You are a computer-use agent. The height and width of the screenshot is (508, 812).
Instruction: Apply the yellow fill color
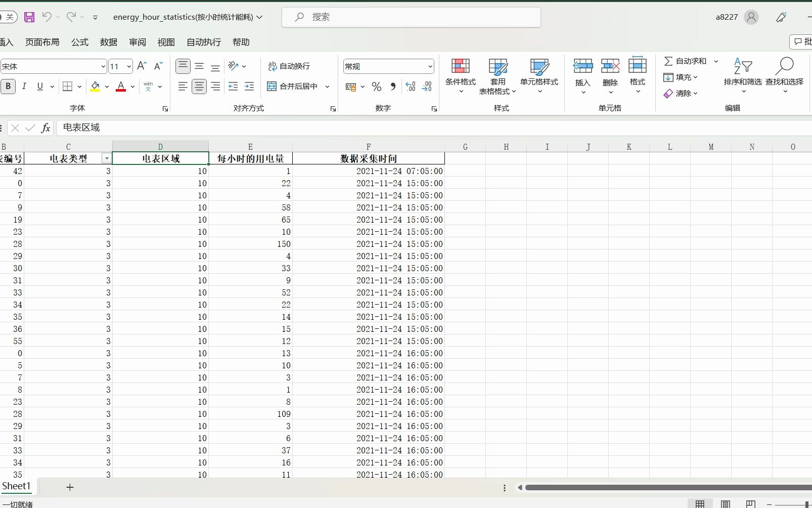[95, 87]
